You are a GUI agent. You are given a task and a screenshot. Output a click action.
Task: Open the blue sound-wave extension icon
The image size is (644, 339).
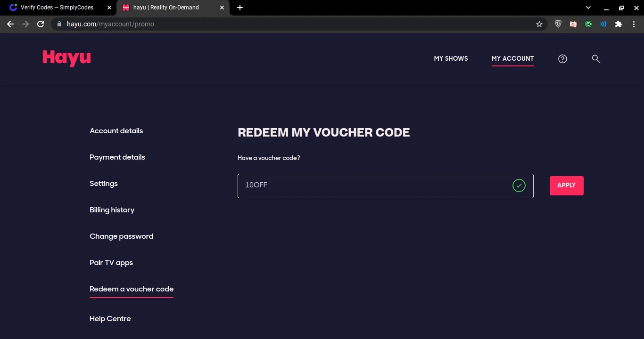click(x=603, y=24)
